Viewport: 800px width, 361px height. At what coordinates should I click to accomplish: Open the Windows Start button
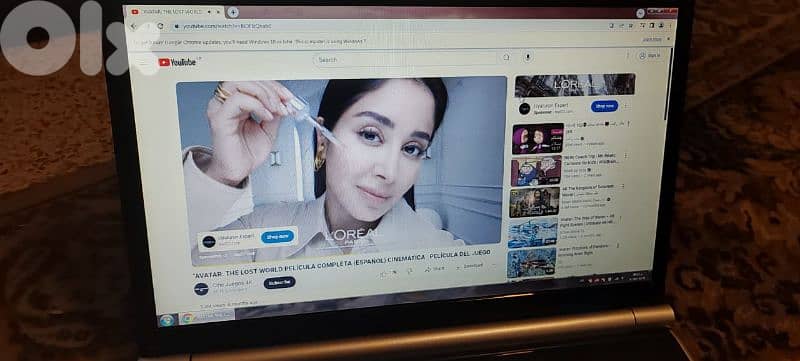166,320
